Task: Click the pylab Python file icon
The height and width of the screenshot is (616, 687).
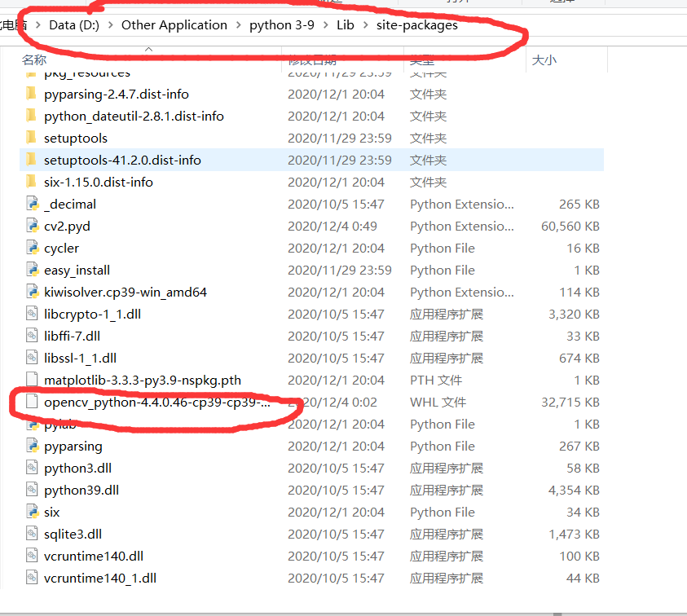Action: 31,424
